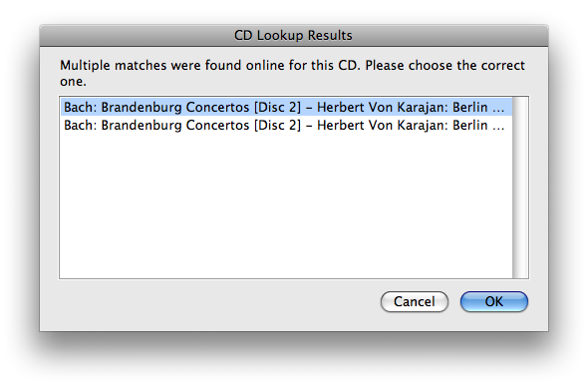Click "Herbert Von Karajan" in the second row
This screenshot has height=386, width=588.
[x=382, y=126]
